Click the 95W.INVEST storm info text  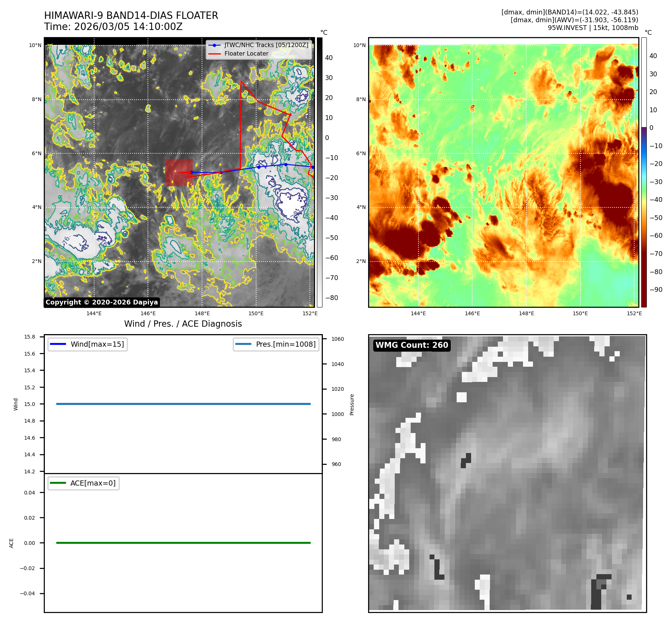(x=593, y=28)
